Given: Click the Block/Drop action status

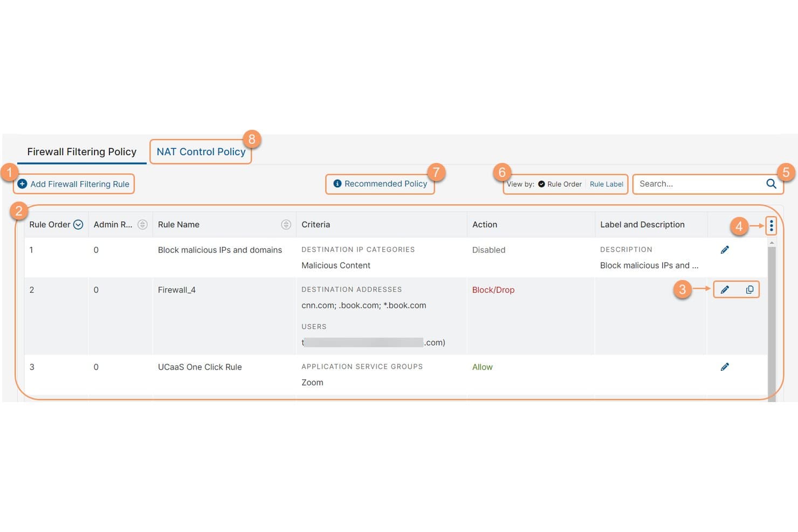Looking at the screenshot, I should [x=493, y=290].
